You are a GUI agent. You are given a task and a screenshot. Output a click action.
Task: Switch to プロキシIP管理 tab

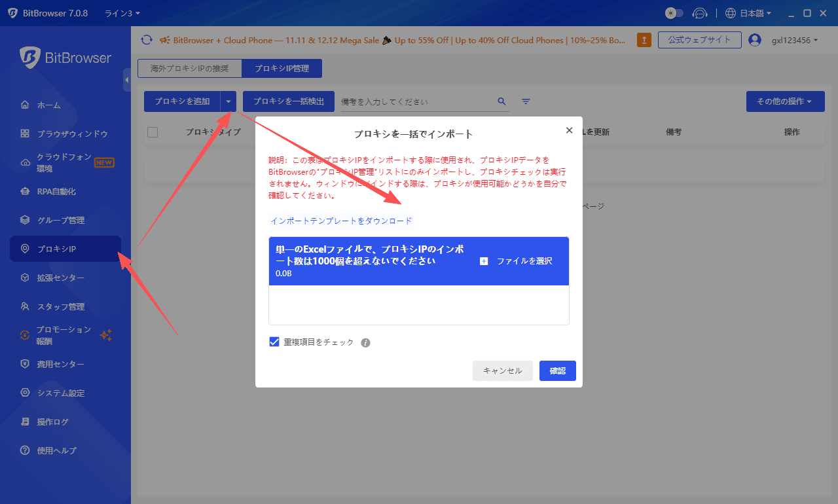[282, 68]
